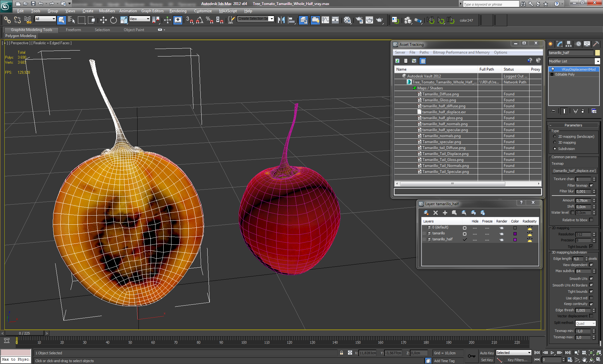This screenshot has height=364, width=603.
Task: Open the Curve Editor
Action: 325,20
